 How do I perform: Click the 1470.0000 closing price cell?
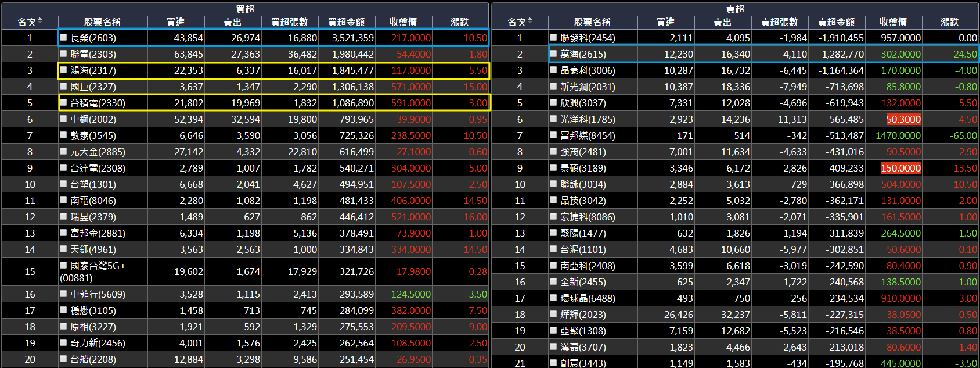pos(898,135)
